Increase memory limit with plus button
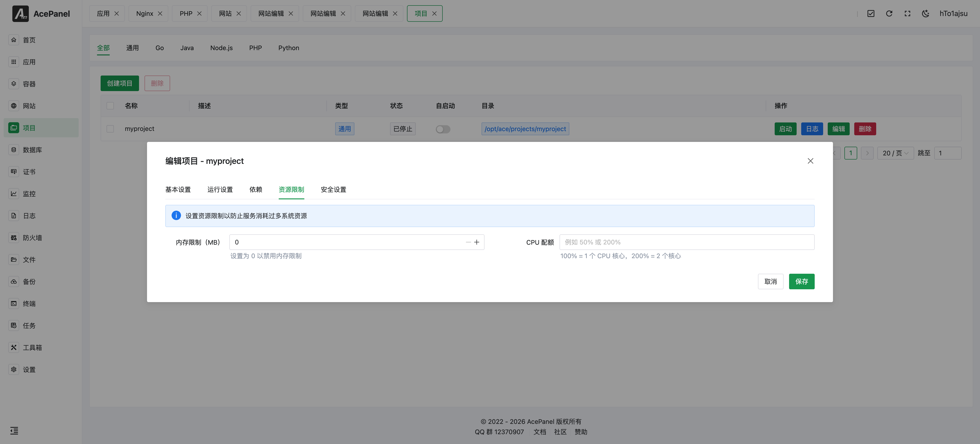Viewport: 980px width, 444px height. click(x=477, y=242)
